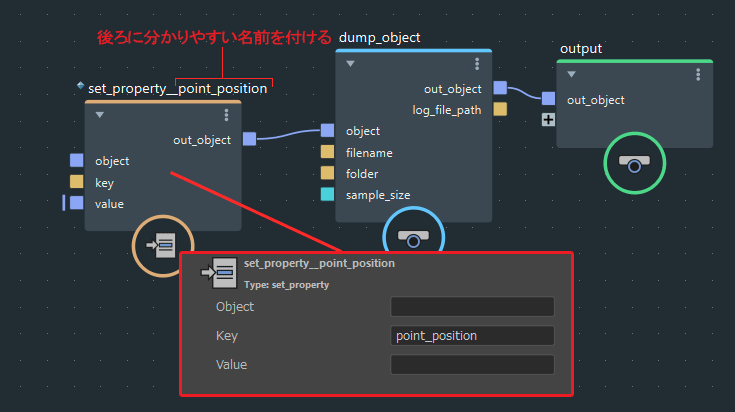Viewport: 735px width, 412px height.
Task: Click the empty Object field in popup
Action: [x=471, y=307]
